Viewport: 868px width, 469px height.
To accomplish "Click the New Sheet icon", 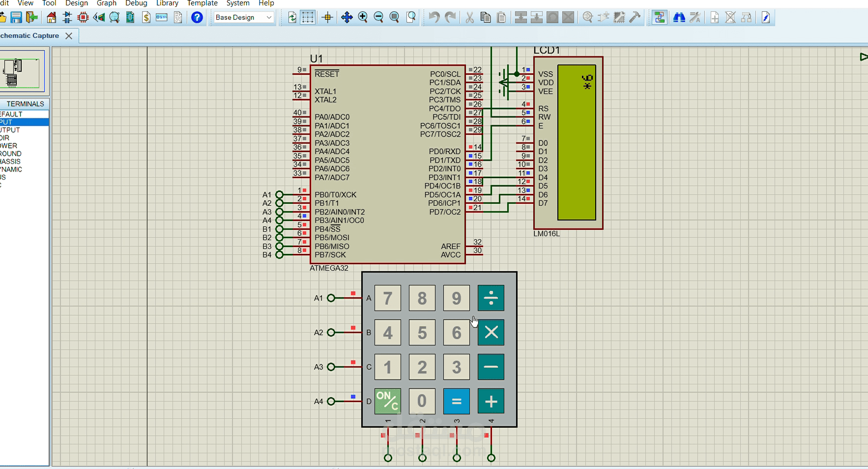I will click(715, 18).
